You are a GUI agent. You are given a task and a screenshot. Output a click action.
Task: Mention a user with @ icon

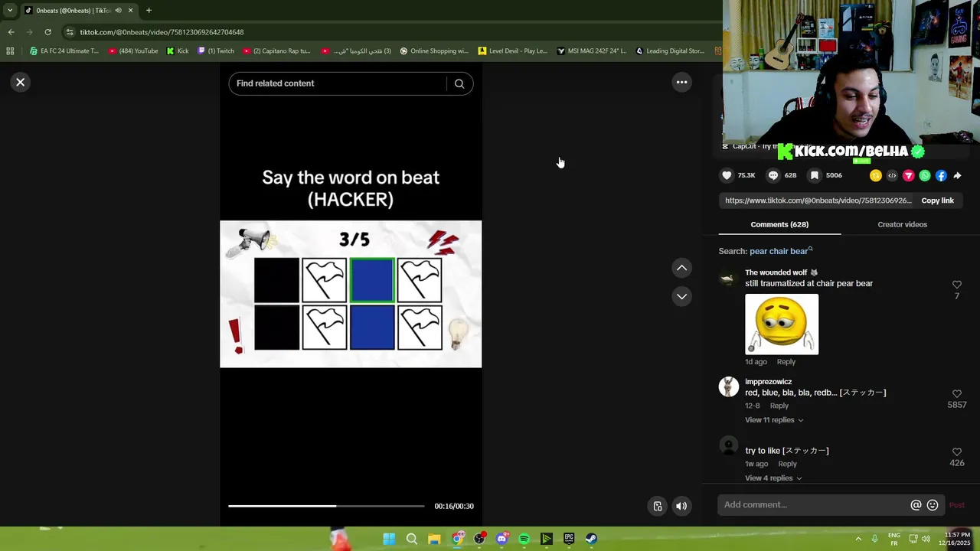pyautogui.click(x=916, y=505)
